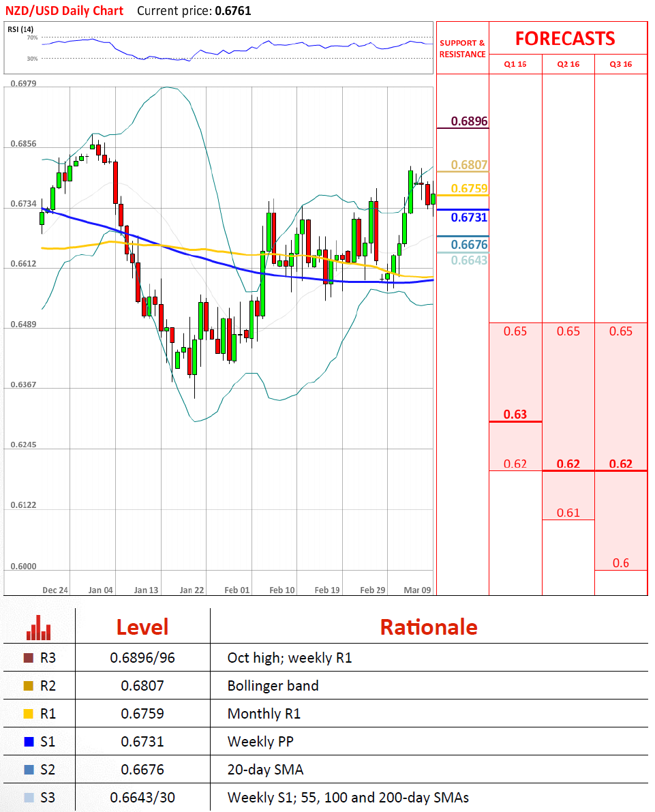Click the S1 blue color swatch
The width and height of the screenshot is (655, 812).
click(29, 742)
